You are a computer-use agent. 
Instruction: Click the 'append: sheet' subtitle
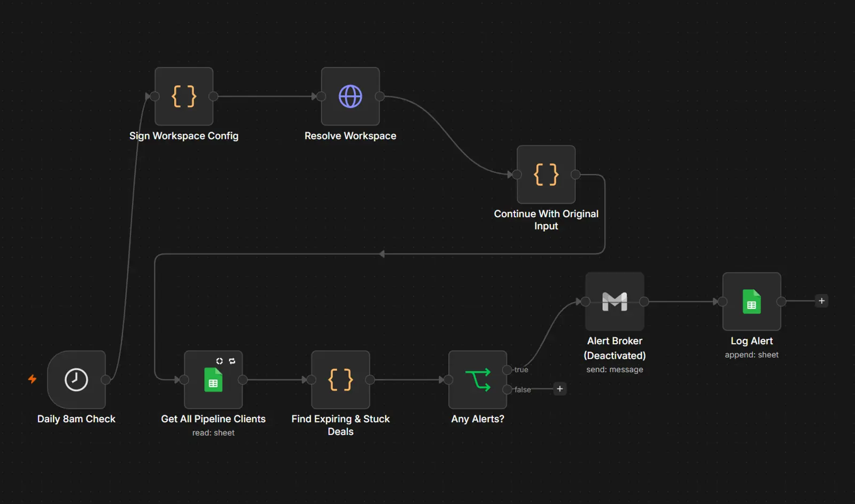pos(752,355)
